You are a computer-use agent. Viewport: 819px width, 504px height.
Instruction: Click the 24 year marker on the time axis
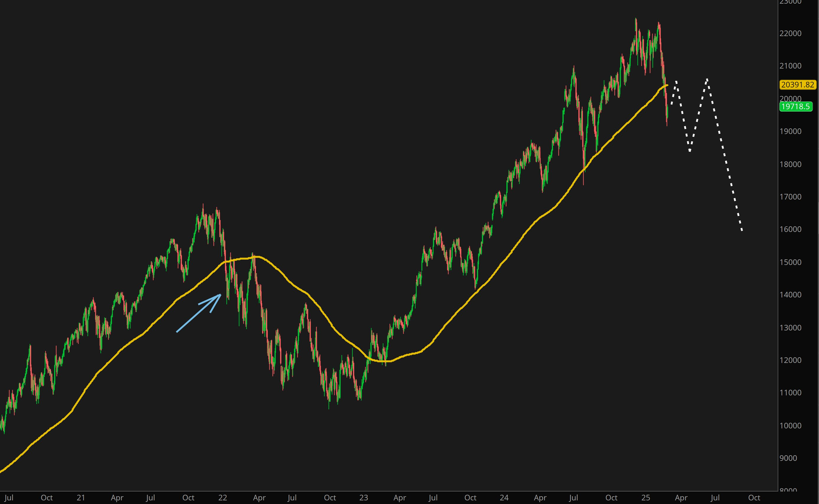(x=504, y=497)
